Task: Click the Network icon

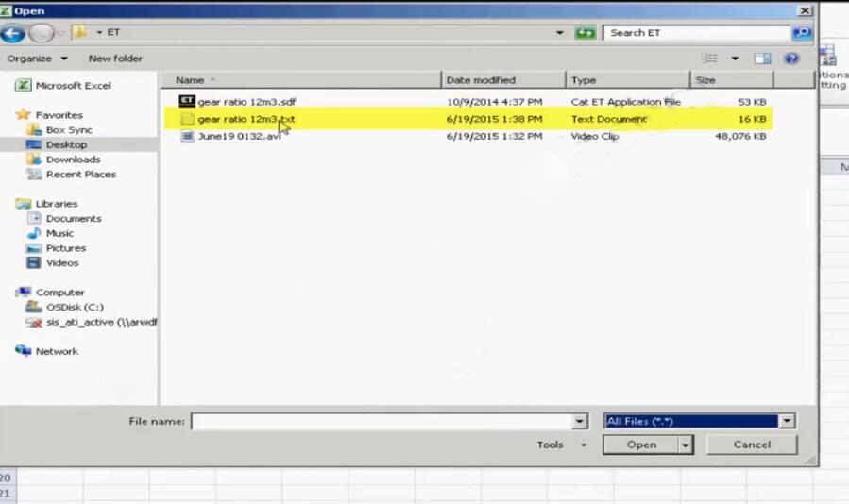Action: (24, 351)
